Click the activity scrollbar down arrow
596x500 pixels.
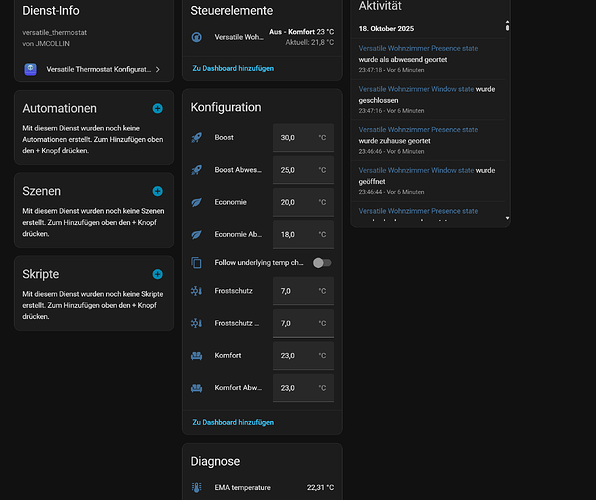point(507,218)
